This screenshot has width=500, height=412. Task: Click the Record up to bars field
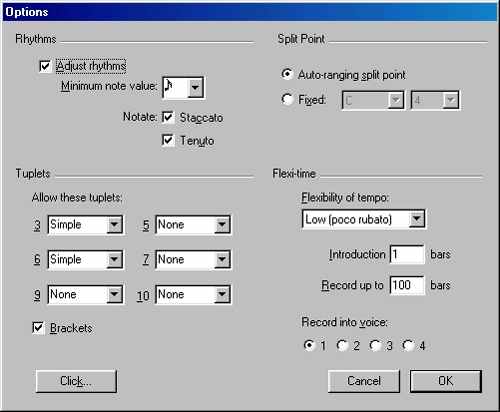tap(407, 285)
